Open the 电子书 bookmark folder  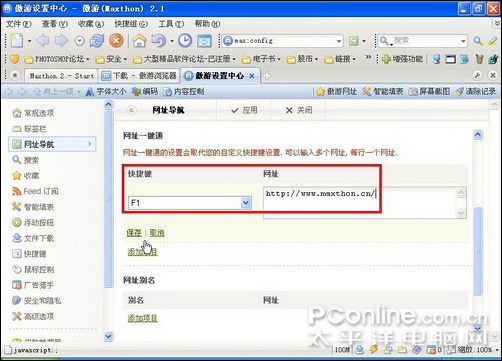pos(261,59)
